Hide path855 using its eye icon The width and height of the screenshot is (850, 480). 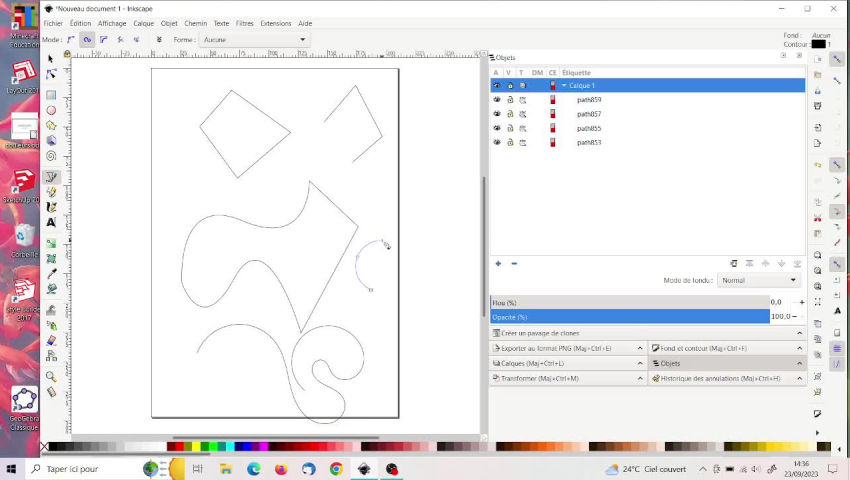click(497, 128)
